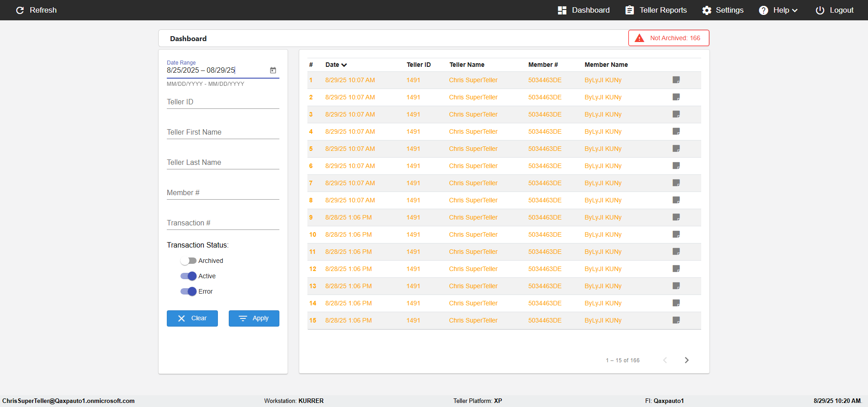Click the note icon in row 1

point(676,80)
